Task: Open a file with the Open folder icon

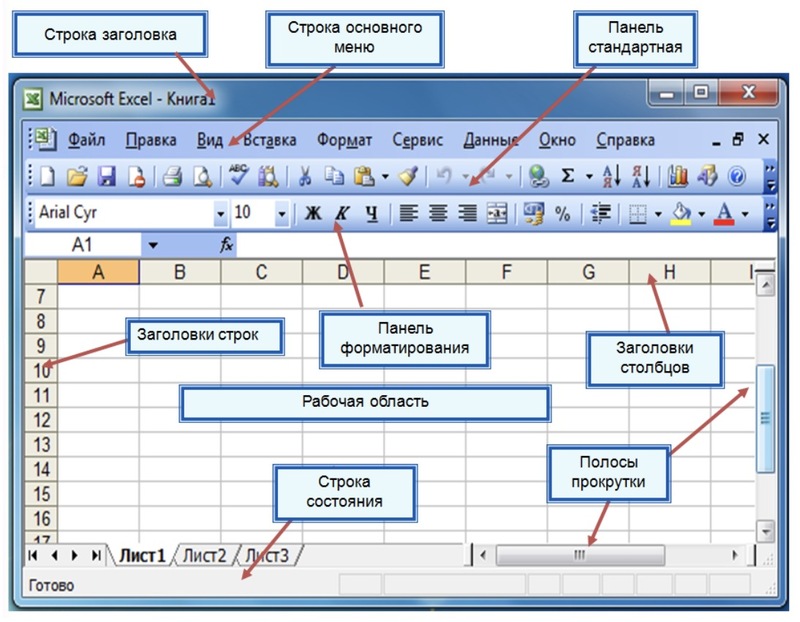Action: [x=77, y=177]
